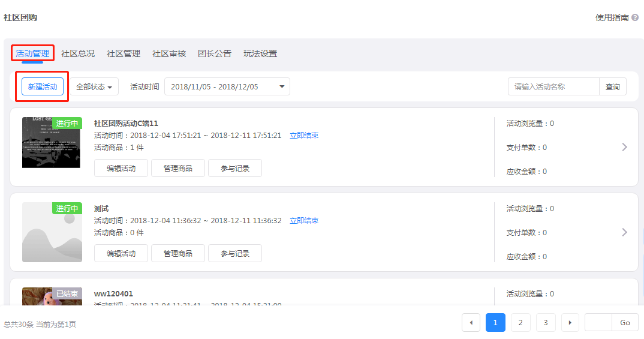
Task: Click 参与记录 for 社区团购活动C端11
Action: (235, 168)
